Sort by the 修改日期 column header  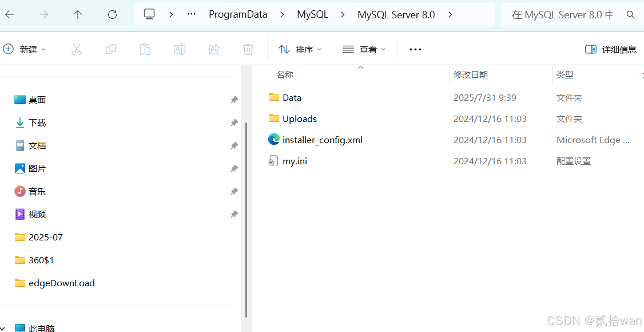tap(470, 75)
